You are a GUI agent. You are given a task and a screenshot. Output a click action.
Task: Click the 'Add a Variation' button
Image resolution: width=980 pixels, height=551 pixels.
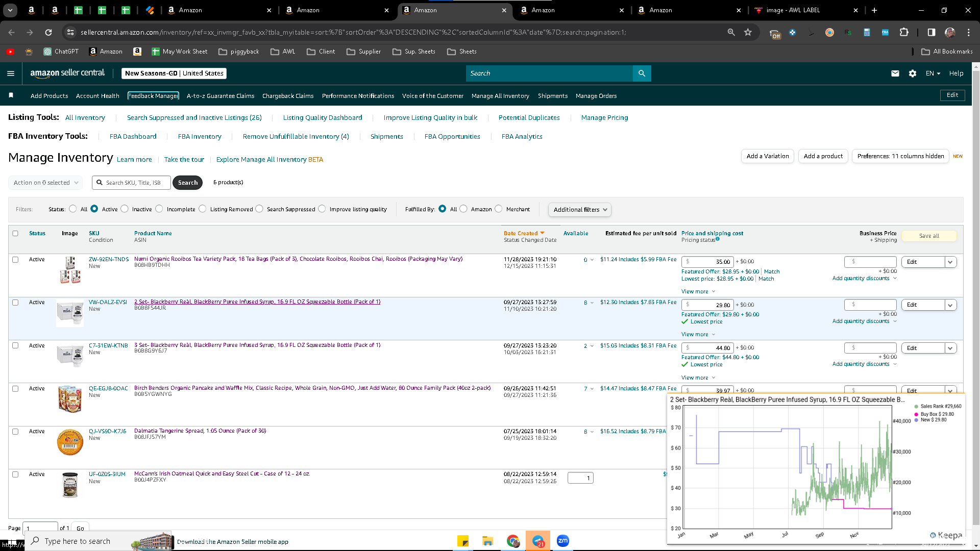click(768, 156)
